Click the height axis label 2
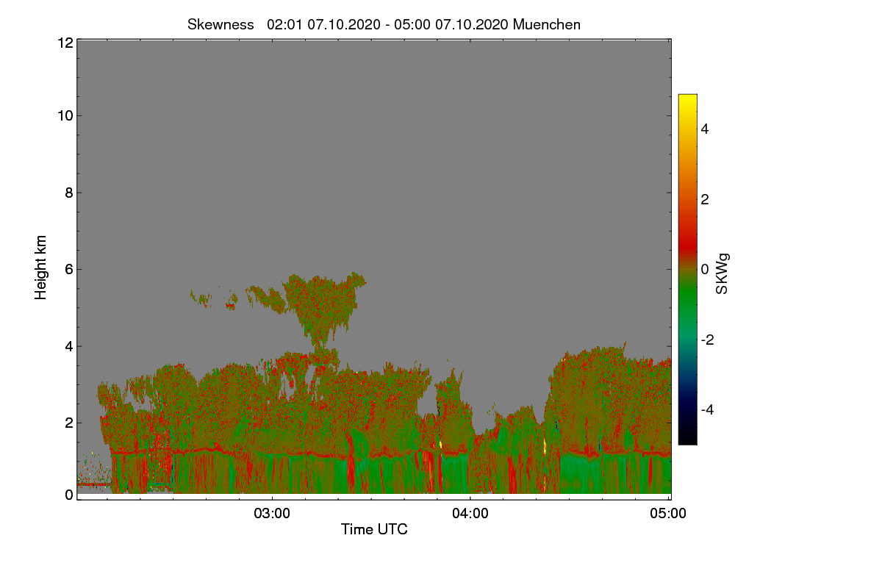Screen dimensions: 882x588 (69, 423)
